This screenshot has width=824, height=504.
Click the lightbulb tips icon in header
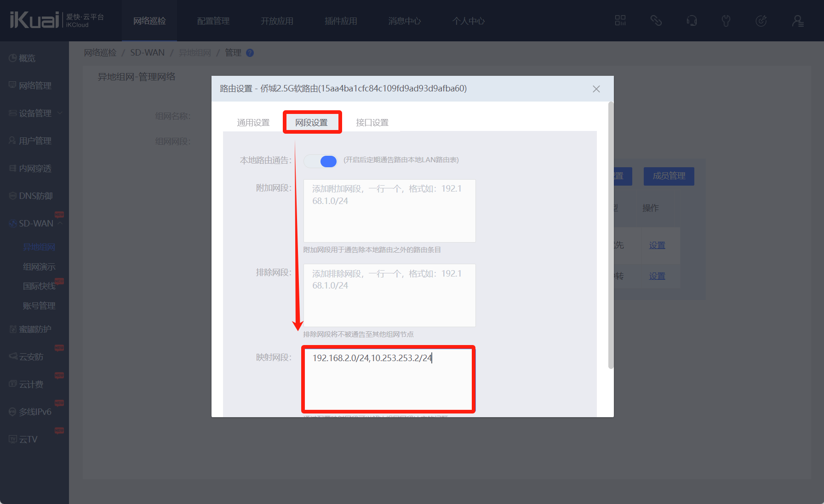(x=726, y=21)
